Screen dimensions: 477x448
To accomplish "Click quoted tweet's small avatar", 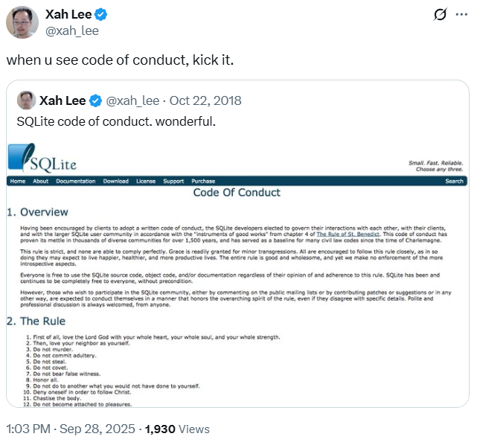I will pos(25,100).
